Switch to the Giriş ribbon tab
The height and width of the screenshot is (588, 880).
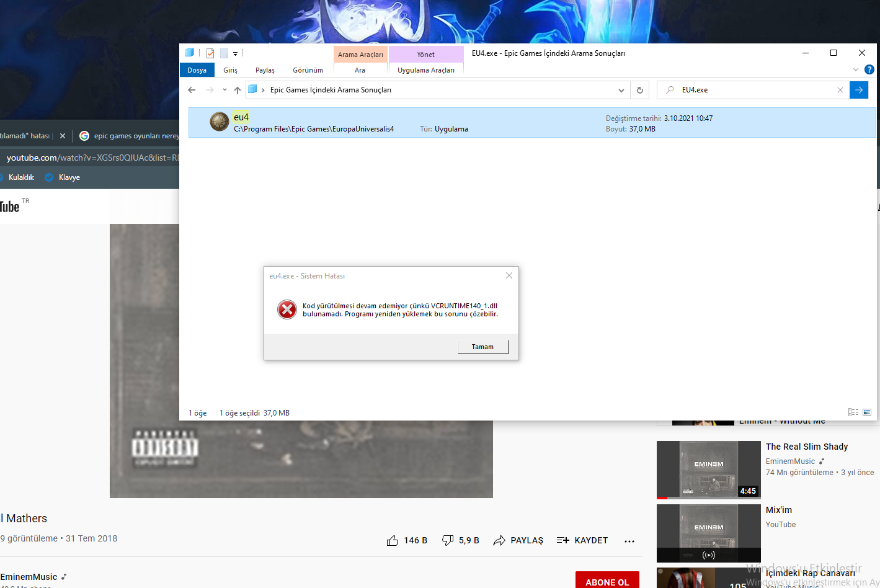(230, 70)
